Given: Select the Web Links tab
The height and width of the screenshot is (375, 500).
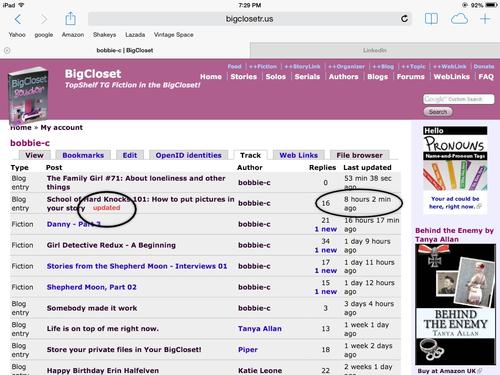Looking at the screenshot, I should [x=298, y=155].
